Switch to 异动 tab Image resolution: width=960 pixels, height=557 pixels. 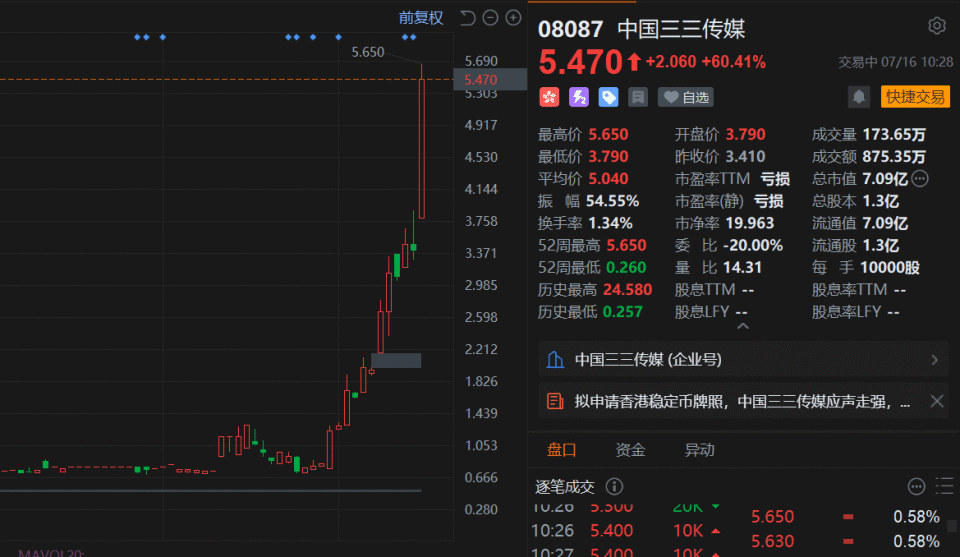click(x=699, y=450)
